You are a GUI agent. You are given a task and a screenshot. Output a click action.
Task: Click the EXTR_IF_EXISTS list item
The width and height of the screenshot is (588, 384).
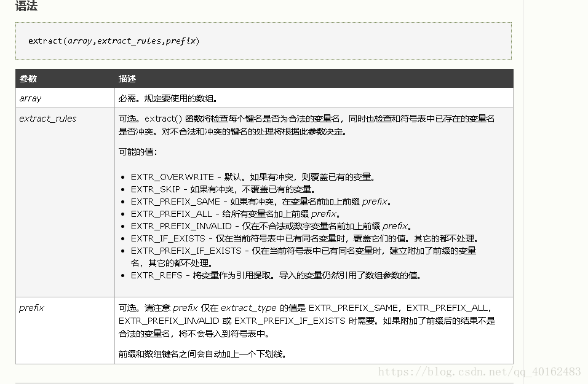pyautogui.click(x=304, y=238)
